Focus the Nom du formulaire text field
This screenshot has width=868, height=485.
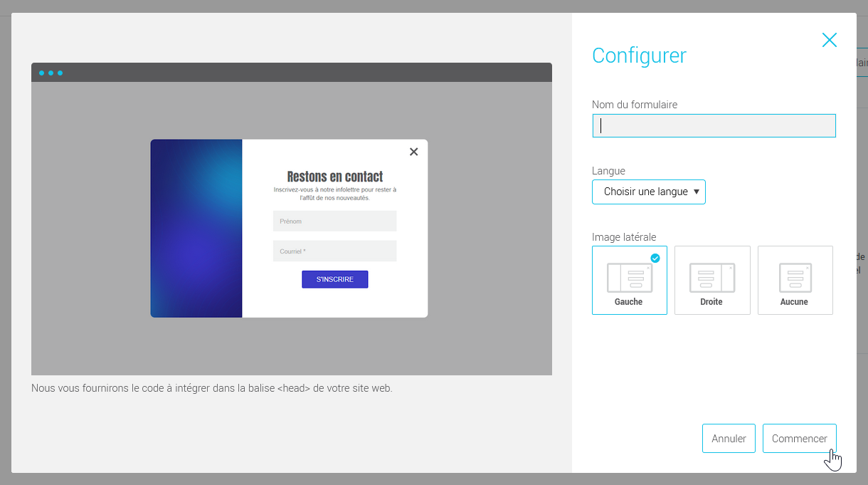714,126
